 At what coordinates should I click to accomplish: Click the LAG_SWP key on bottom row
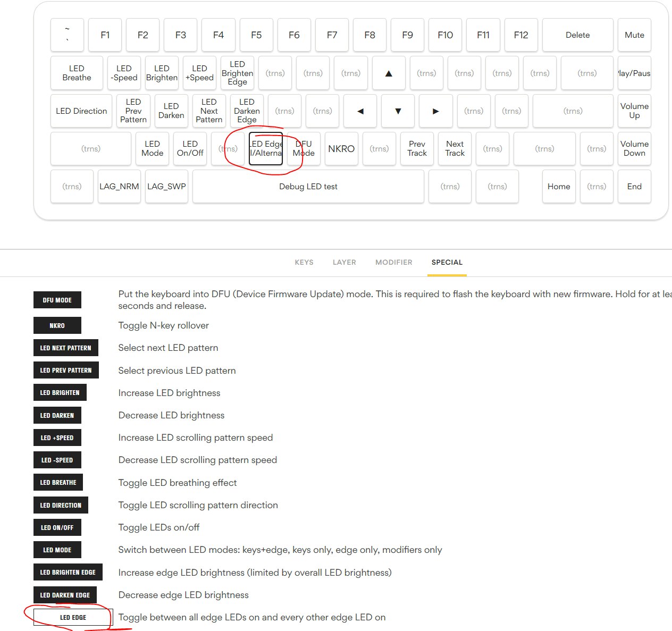(166, 187)
